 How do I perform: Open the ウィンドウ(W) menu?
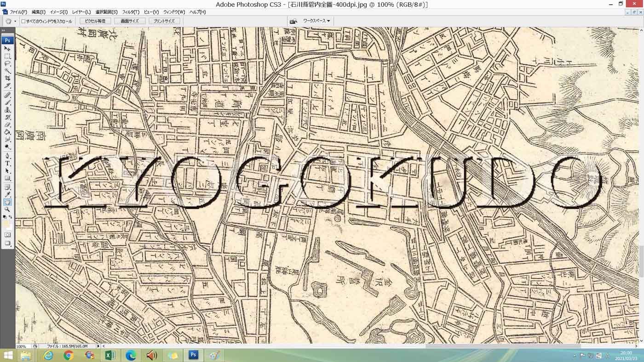pyautogui.click(x=174, y=12)
